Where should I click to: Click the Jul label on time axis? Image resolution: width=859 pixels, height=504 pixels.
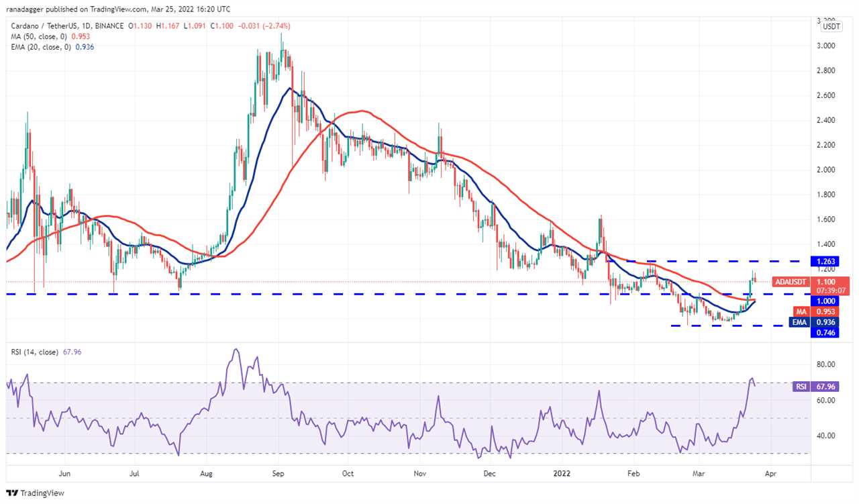point(134,473)
